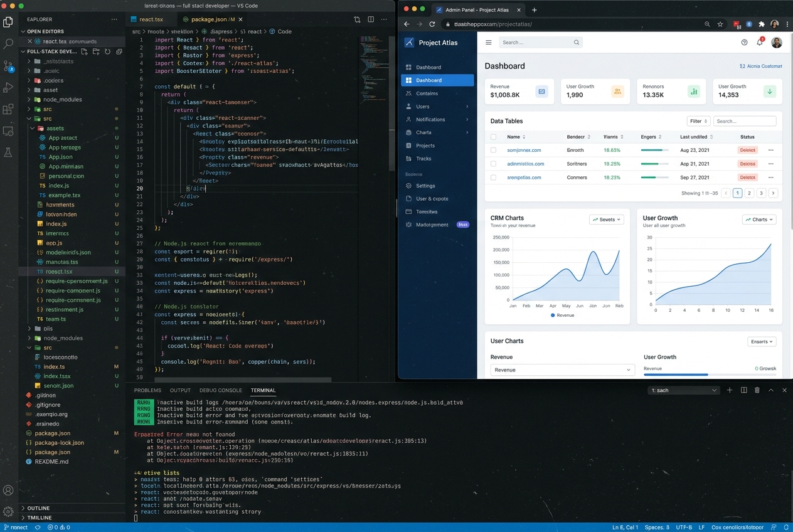Open the notifications bell in Project Atlas
Image resolution: width=793 pixels, height=532 pixels.
point(760,42)
